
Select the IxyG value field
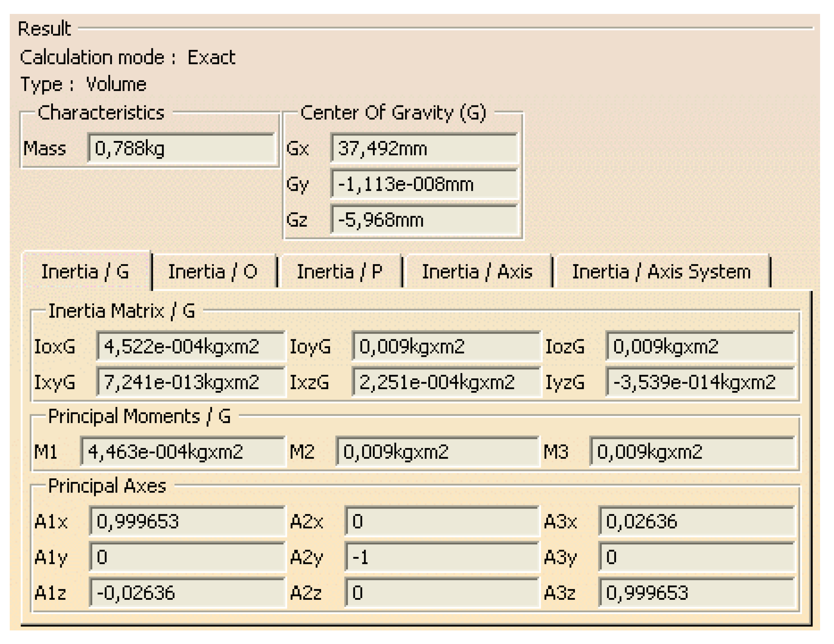click(190, 382)
